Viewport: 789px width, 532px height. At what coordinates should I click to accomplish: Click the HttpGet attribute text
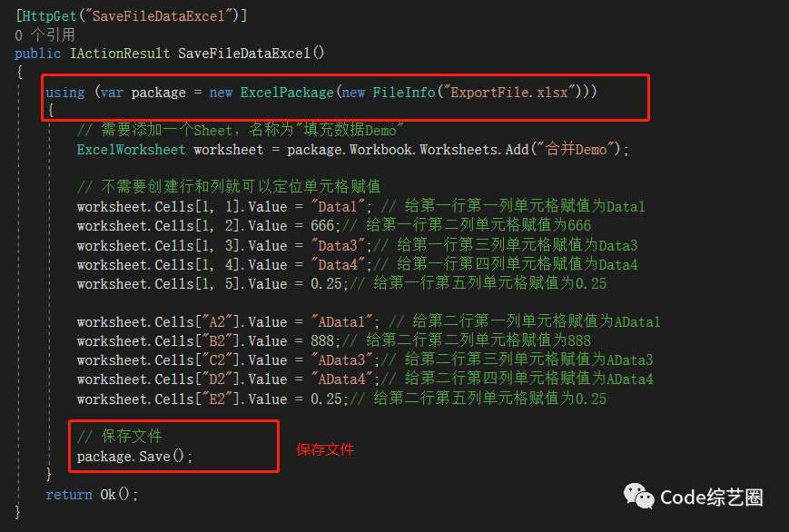(x=50, y=16)
